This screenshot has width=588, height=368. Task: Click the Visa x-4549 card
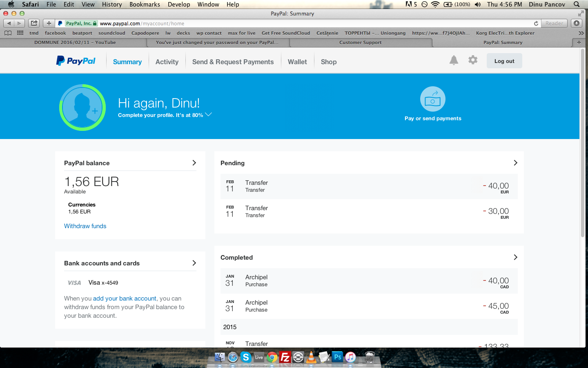pos(103,283)
